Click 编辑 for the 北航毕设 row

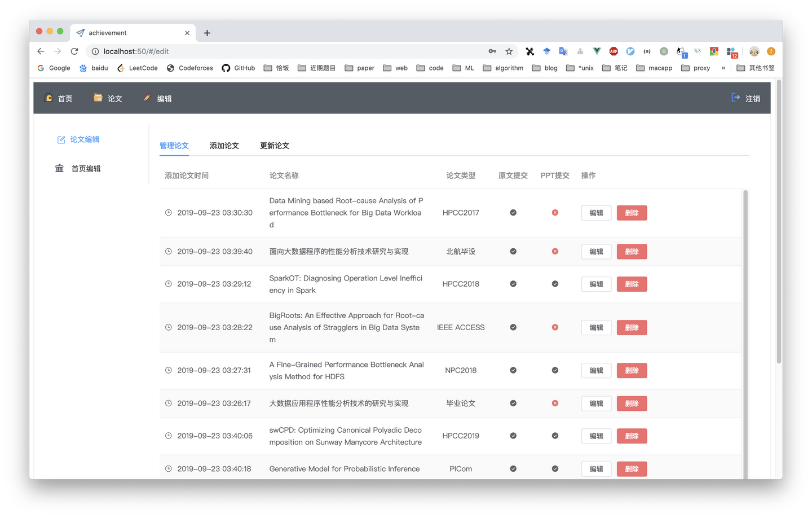coord(596,252)
